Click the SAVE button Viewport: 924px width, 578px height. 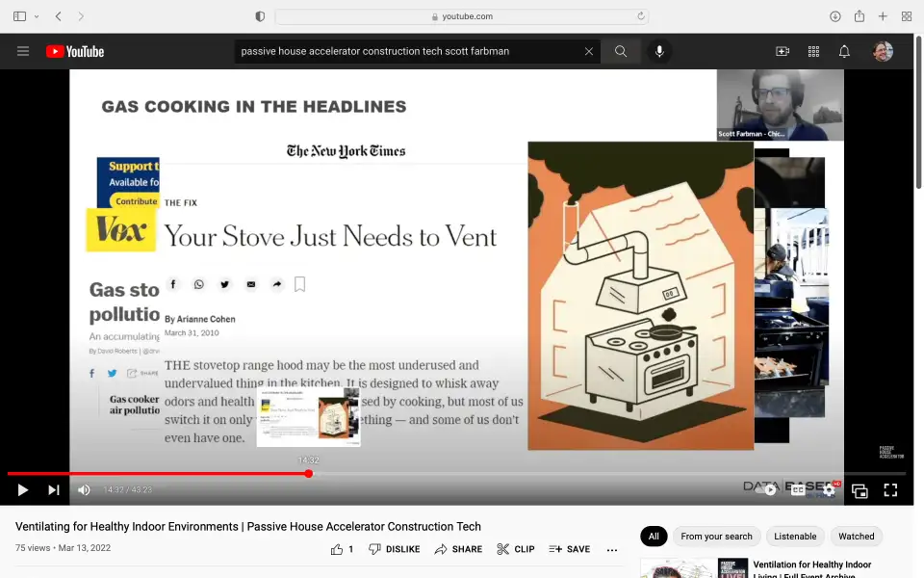click(x=570, y=549)
